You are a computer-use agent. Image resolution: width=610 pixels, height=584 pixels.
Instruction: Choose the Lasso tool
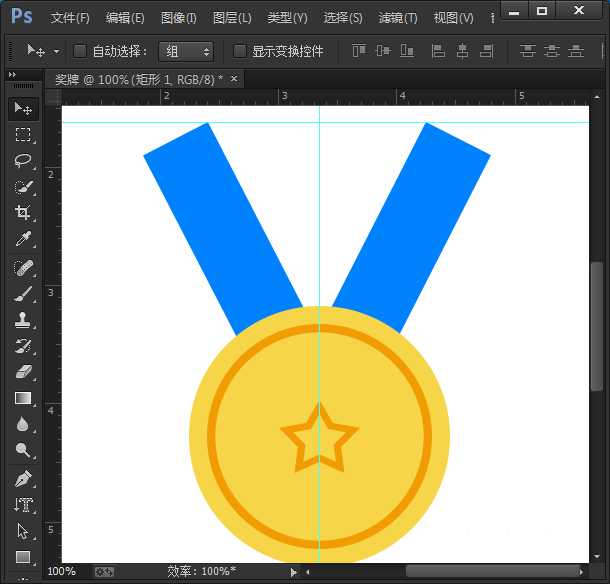(23, 160)
